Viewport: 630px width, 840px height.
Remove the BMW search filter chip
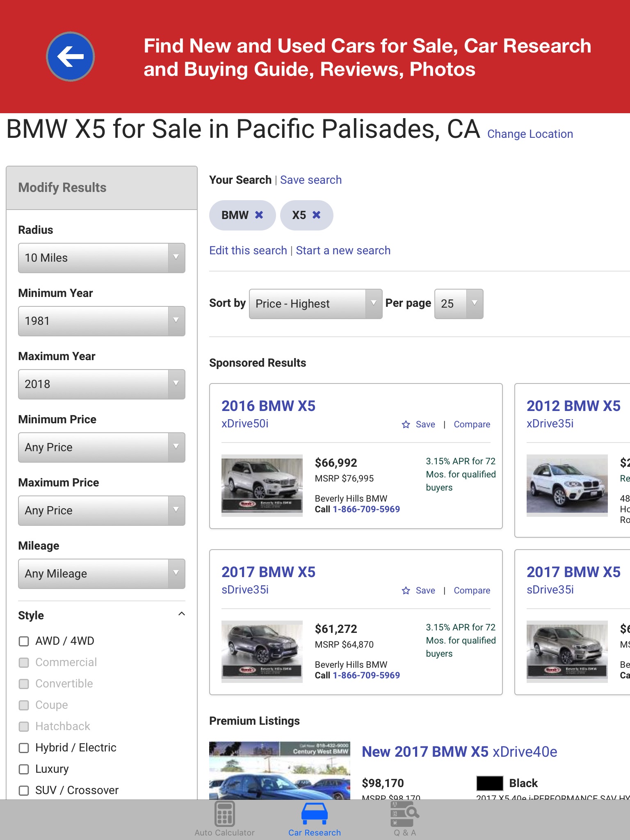click(x=259, y=215)
